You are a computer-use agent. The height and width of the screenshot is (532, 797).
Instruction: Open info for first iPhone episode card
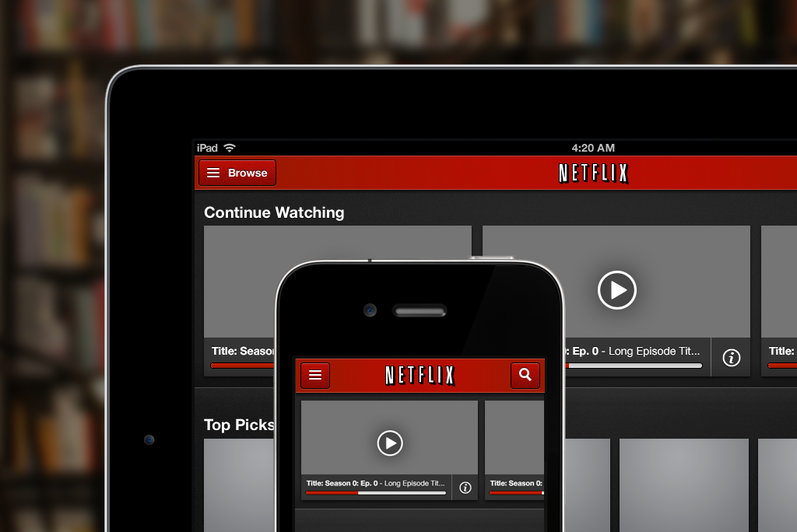point(465,488)
